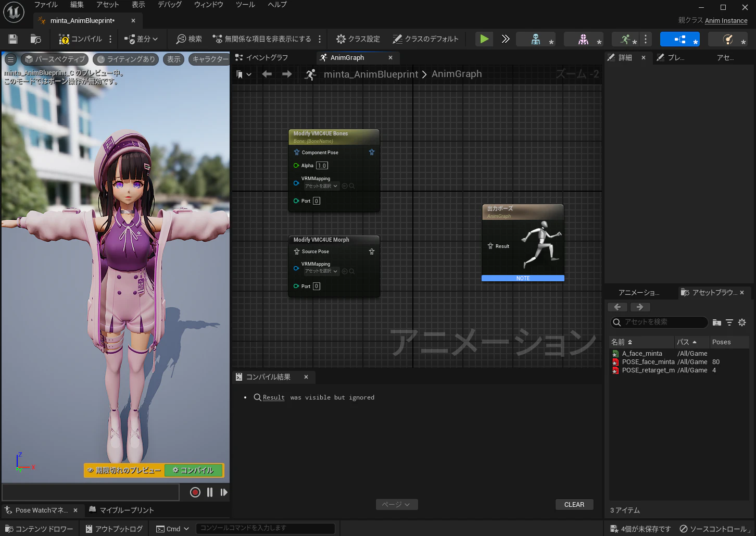Screen dimensions: 756x536
Task: Click the pause button under the preview viewport
Action: (x=210, y=492)
